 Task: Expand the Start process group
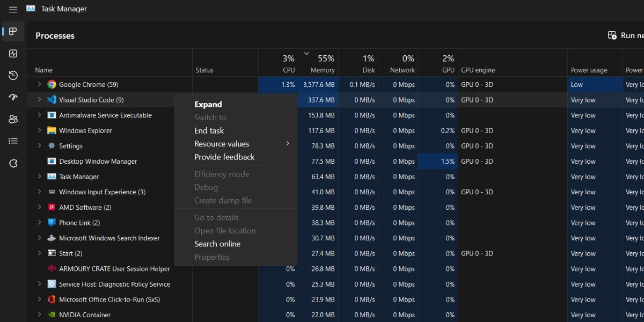click(x=39, y=253)
